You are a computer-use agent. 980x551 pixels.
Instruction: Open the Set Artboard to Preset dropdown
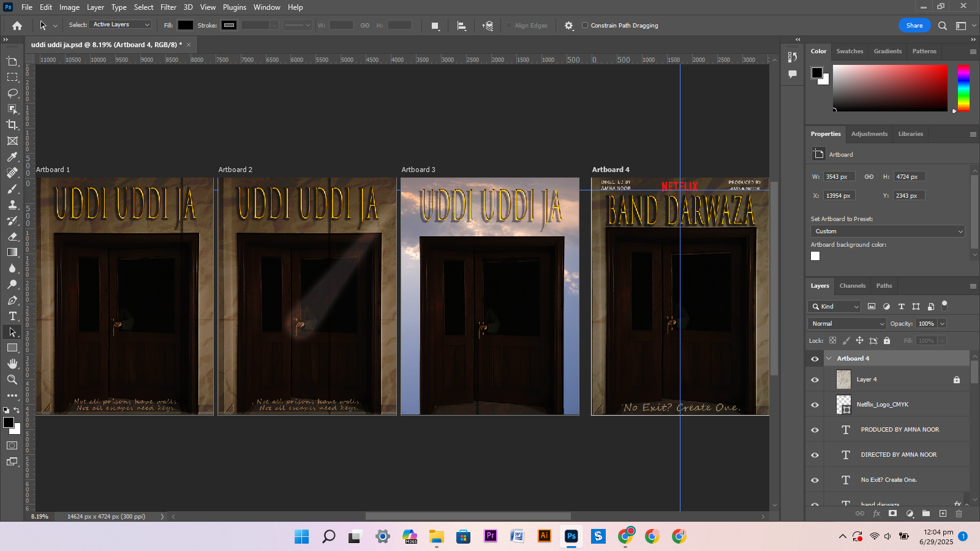click(x=887, y=231)
